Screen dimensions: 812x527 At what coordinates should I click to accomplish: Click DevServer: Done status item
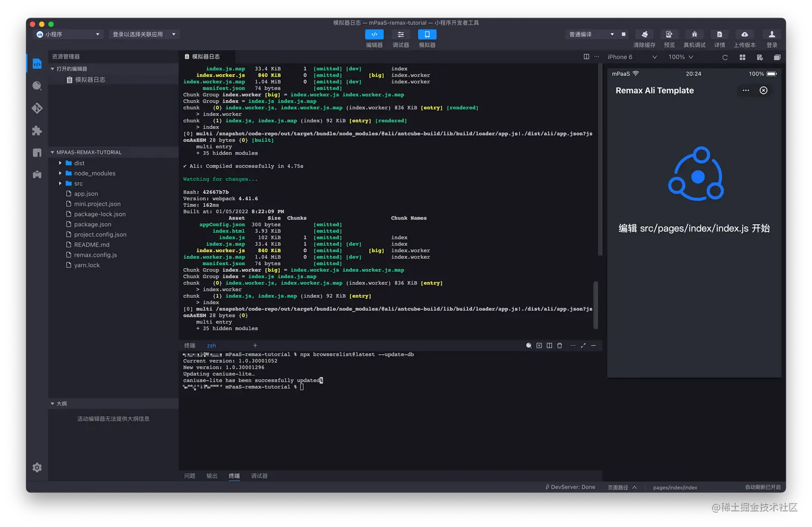[x=570, y=487]
